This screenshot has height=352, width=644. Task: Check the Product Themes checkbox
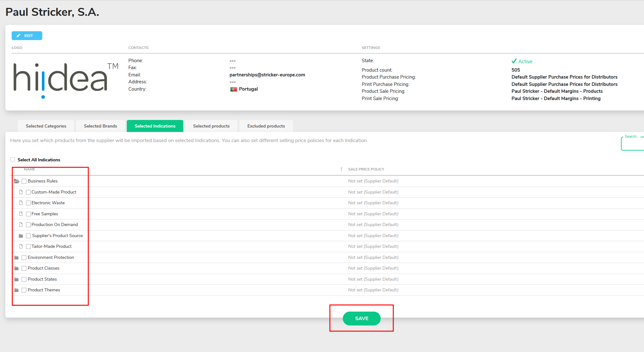click(x=24, y=290)
